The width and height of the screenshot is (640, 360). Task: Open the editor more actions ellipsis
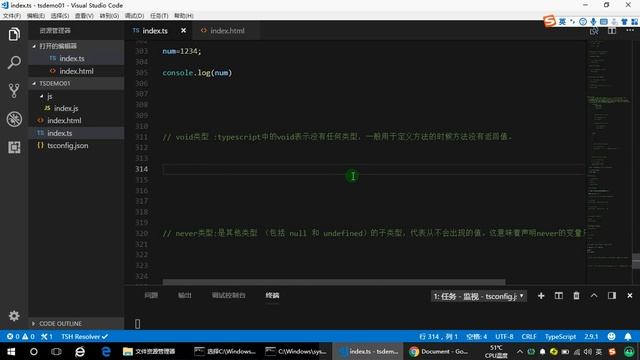[630, 31]
